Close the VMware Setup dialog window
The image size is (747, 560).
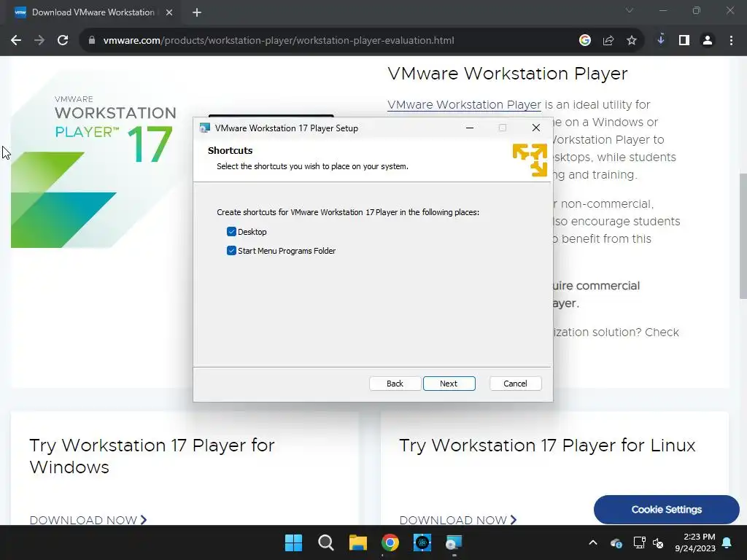[536, 128]
